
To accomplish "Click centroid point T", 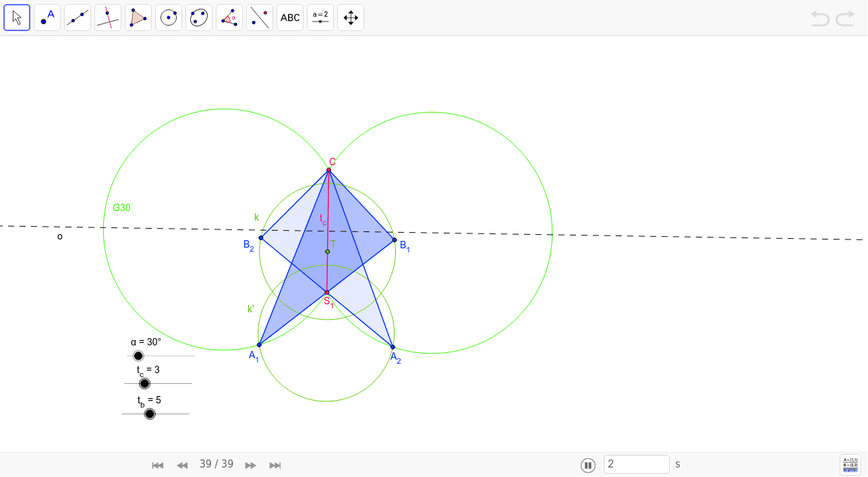I will point(328,252).
